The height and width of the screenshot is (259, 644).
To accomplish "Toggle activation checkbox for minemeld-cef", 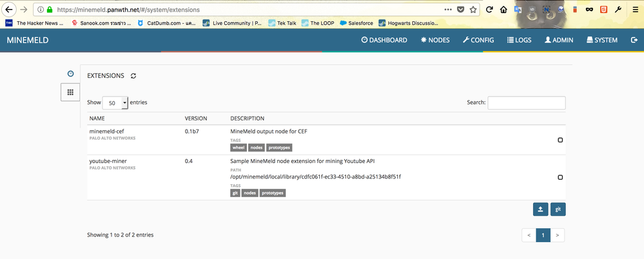I will [x=560, y=140].
